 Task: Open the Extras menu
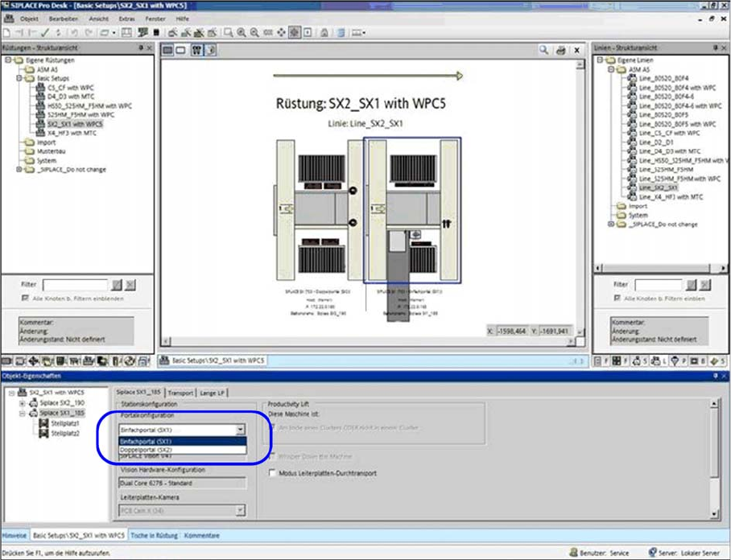tap(126, 18)
